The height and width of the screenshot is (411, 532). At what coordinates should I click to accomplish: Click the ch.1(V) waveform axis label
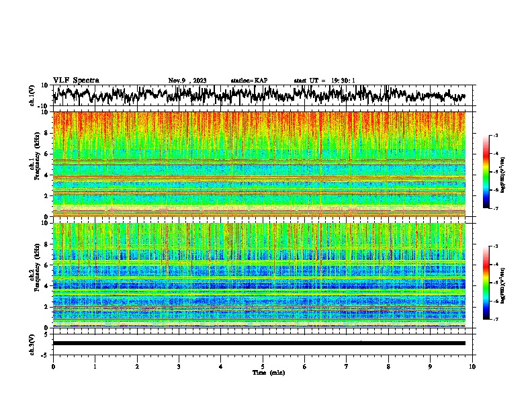(x=32, y=95)
